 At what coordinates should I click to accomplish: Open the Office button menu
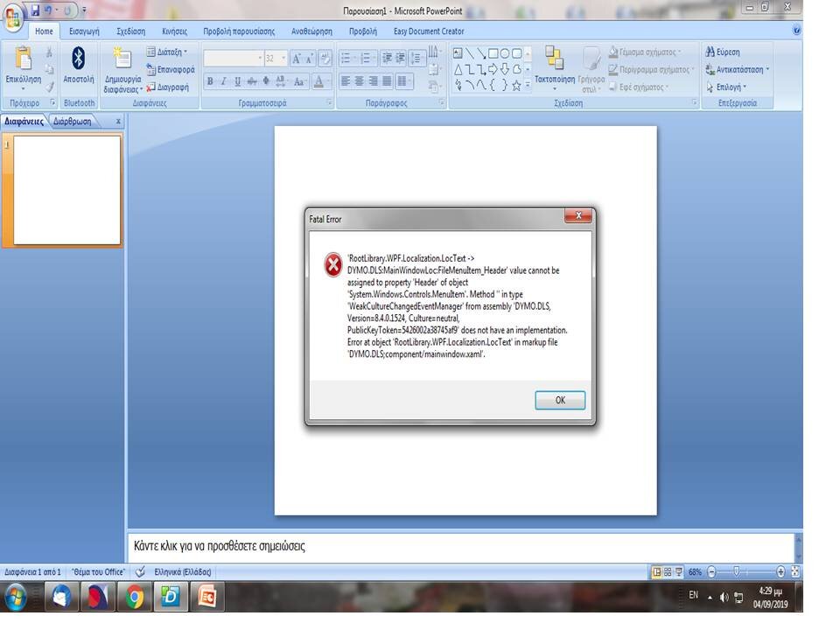point(13,17)
